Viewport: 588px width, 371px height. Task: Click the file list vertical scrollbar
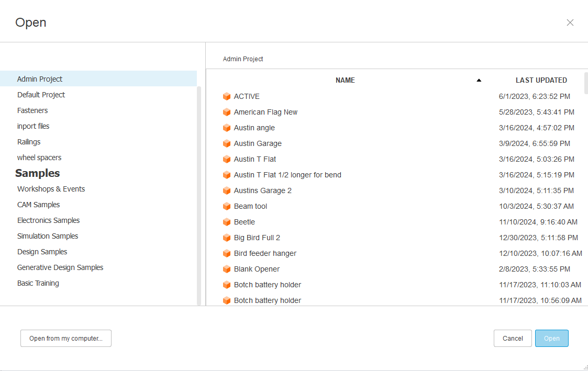[x=586, y=84]
